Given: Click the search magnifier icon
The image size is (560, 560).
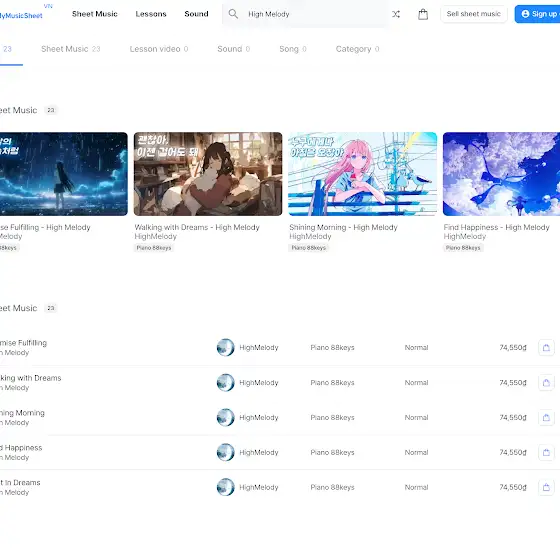Looking at the screenshot, I should tap(233, 14).
